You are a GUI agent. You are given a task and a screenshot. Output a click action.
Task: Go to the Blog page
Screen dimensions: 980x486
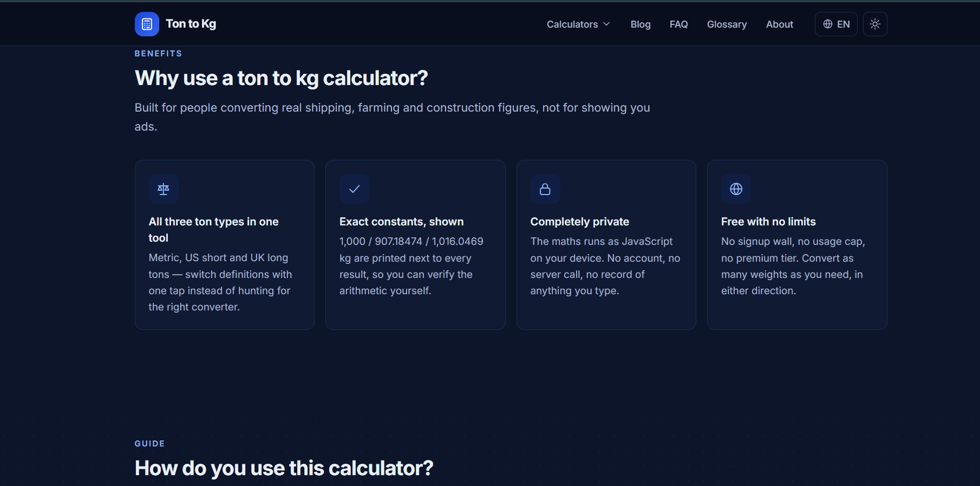(641, 24)
